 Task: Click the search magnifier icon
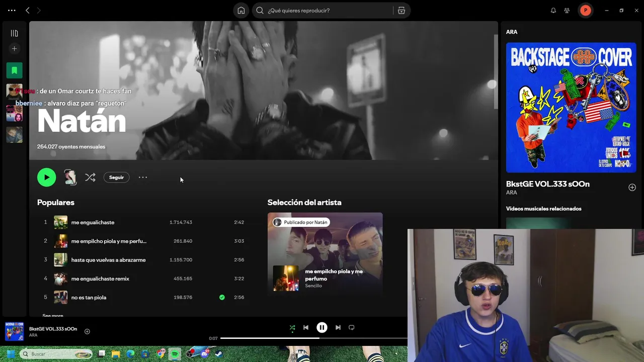260,11
